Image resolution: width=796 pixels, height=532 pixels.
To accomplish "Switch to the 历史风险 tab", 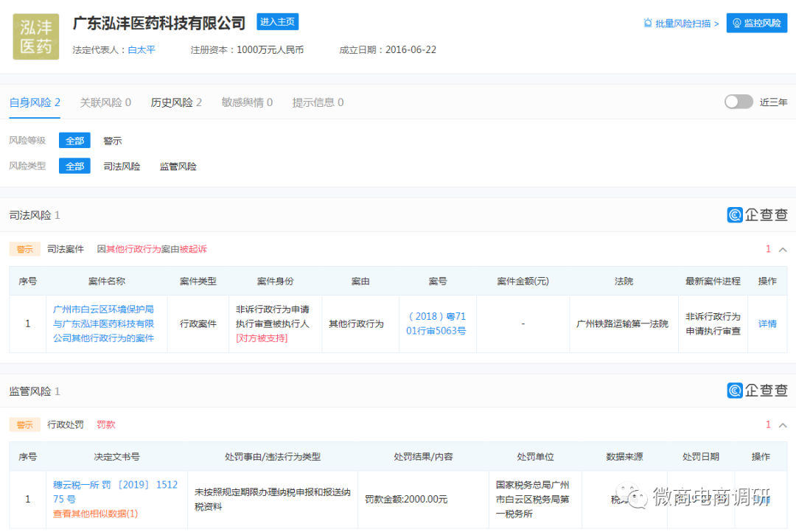I will click(x=176, y=102).
